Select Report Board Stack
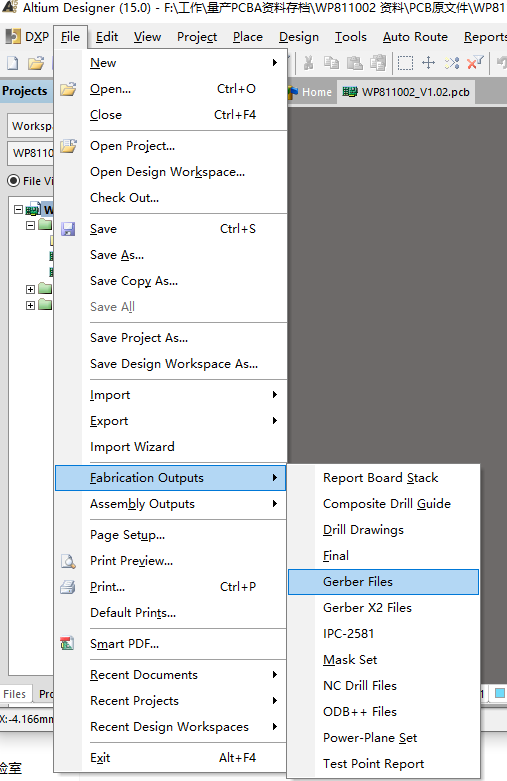This screenshot has height=781, width=507. (383, 478)
